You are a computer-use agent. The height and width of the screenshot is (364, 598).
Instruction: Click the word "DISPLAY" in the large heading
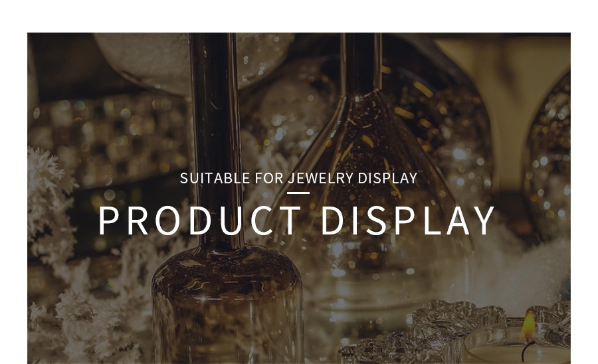click(x=408, y=221)
